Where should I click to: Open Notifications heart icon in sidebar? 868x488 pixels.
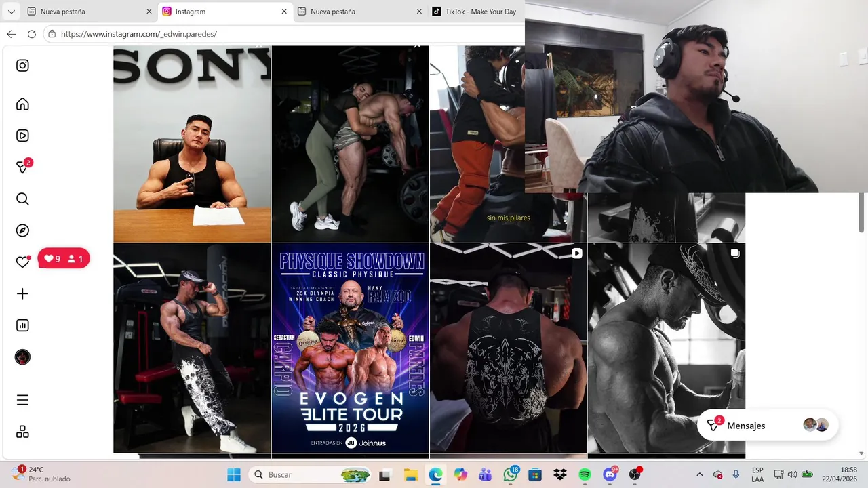(x=22, y=262)
